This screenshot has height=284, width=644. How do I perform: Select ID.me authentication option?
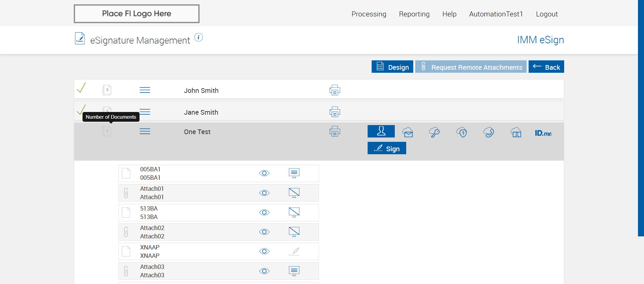coord(543,133)
